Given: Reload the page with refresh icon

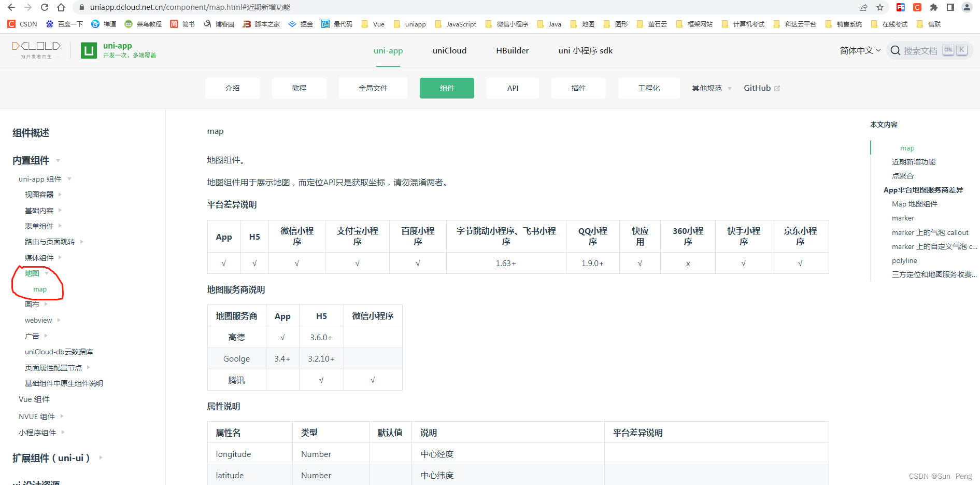Looking at the screenshot, I should (45, 7).
